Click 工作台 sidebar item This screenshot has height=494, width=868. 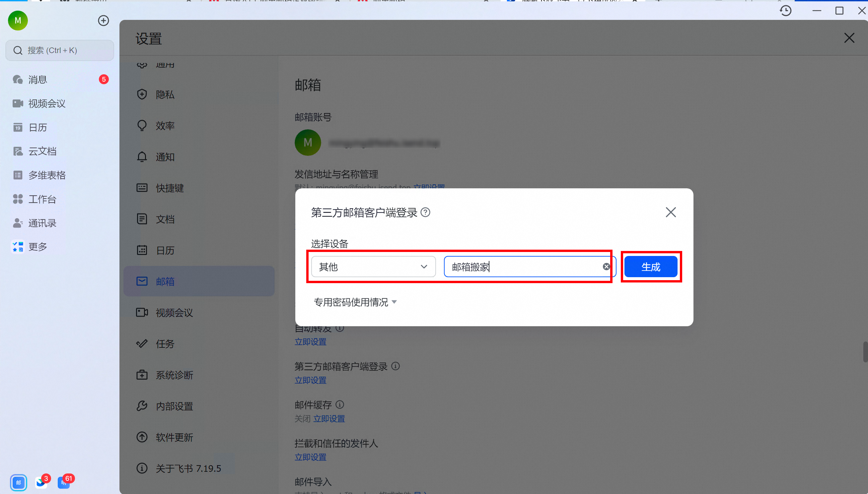click(42, 199)
